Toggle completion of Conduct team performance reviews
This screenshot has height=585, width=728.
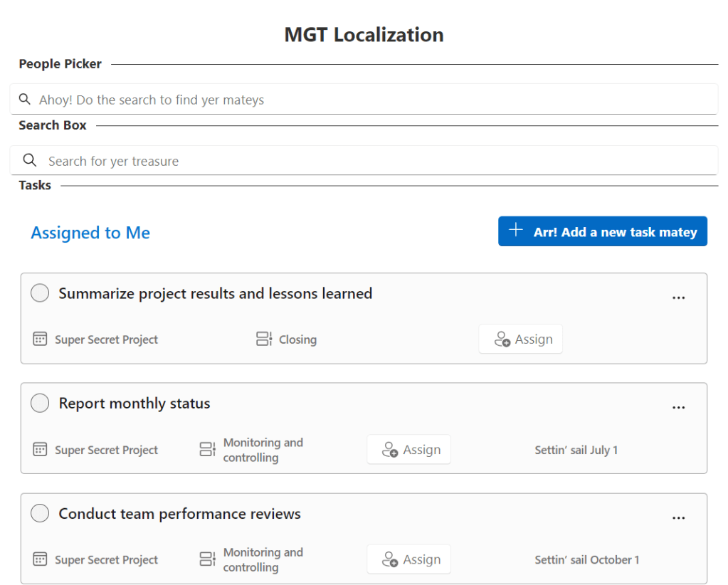40,513
